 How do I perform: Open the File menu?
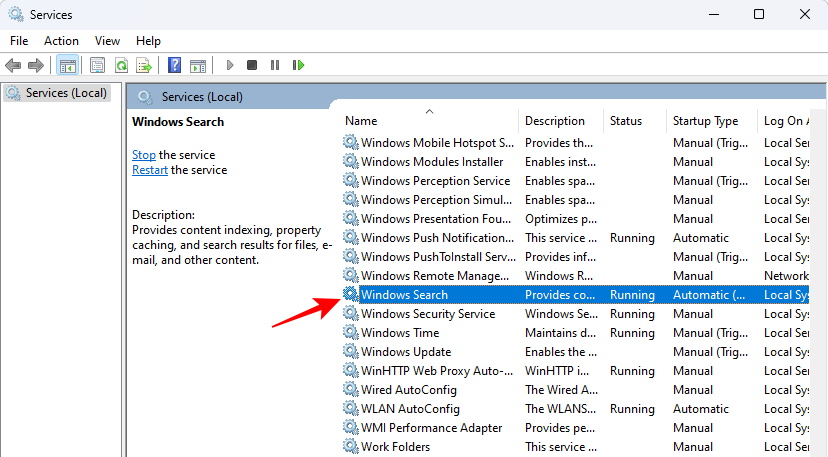point(19,41)
